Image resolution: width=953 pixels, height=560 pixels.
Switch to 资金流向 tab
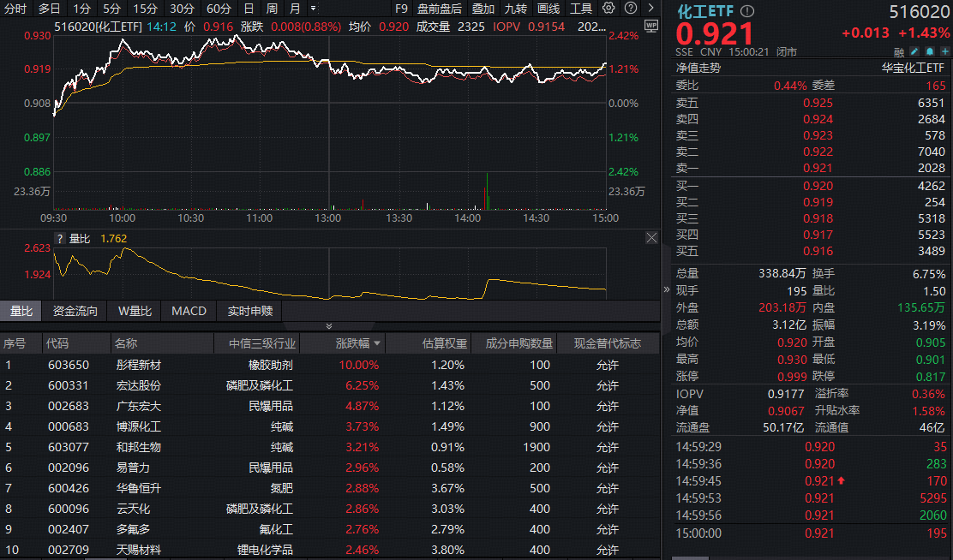point(75,311)
